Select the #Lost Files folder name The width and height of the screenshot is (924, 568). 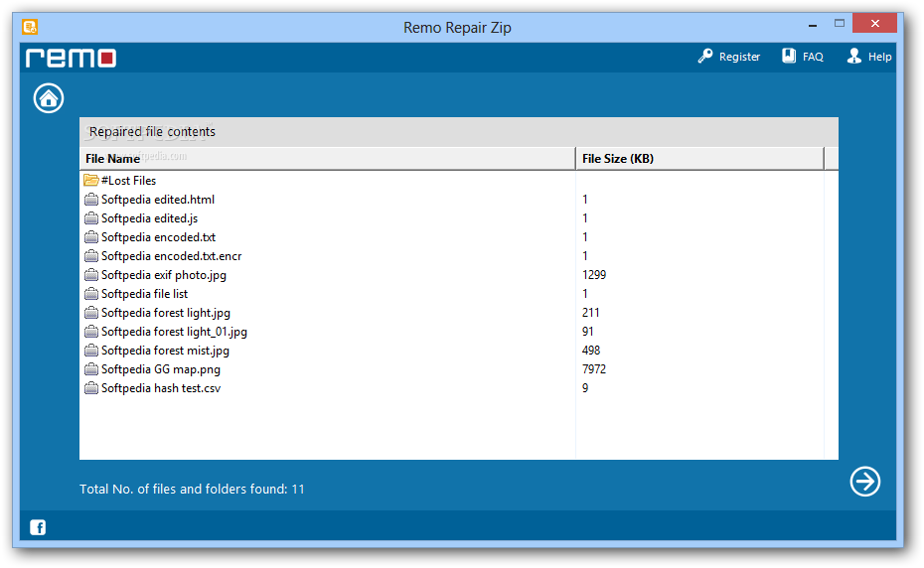point(128,181)
